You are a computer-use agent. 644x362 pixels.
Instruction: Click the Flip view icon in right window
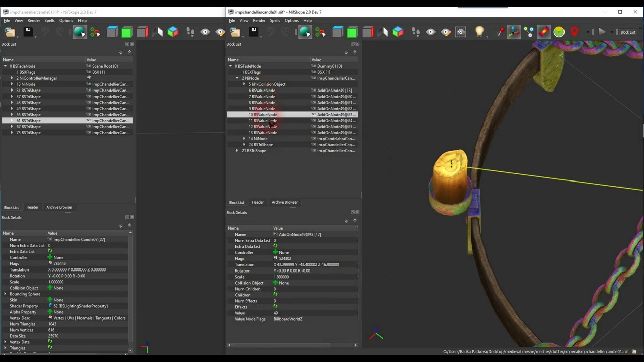tap(383, 32)
